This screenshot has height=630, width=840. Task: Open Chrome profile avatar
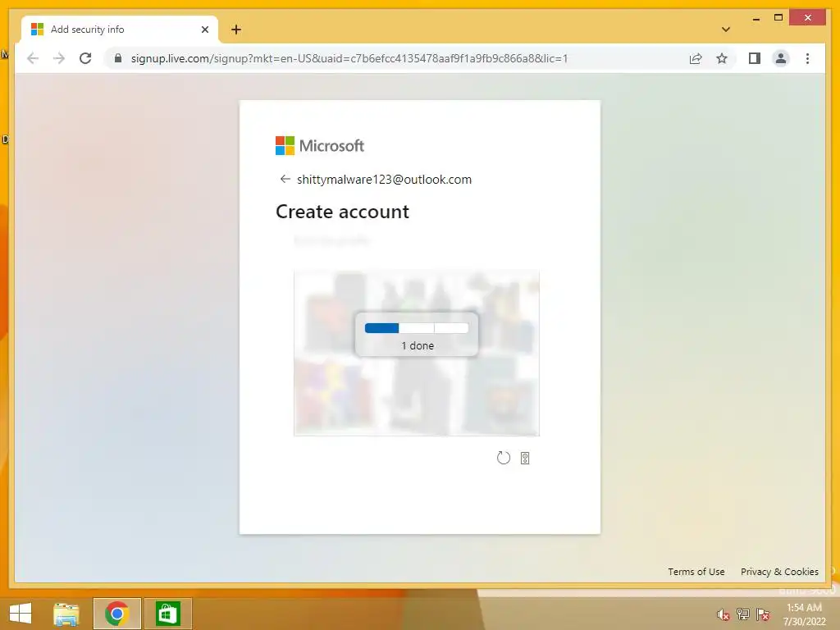point(781,58)
